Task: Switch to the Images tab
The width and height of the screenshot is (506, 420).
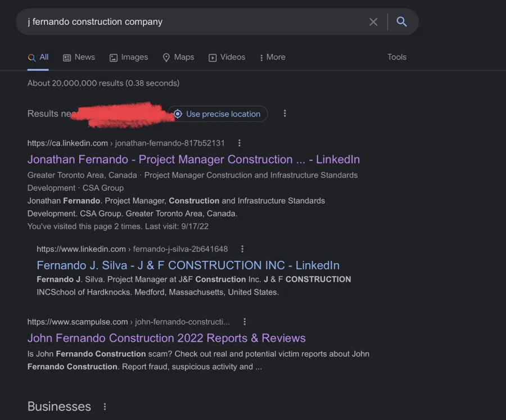Action: pos(129,57)
